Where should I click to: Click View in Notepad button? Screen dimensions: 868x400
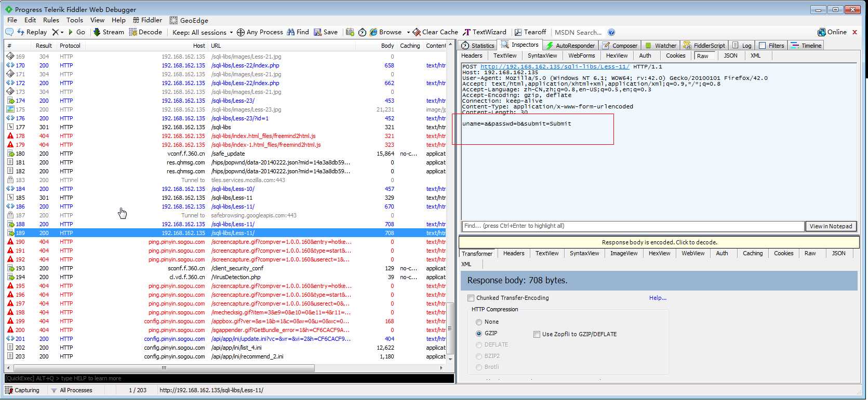[x=831, y=226]
